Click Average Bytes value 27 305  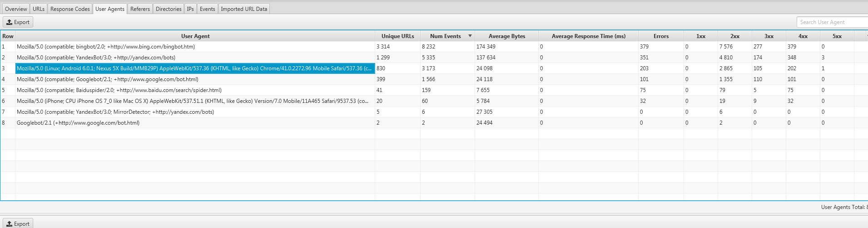[484, 112]
